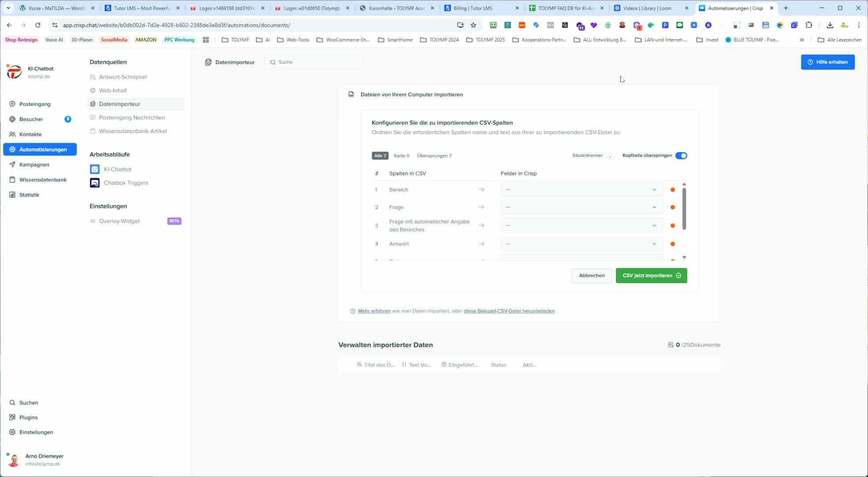Open Crisp field dropdown for Antwort
Image resolution: width=868 pixels, height=477 pixels.
click(581, 244)
